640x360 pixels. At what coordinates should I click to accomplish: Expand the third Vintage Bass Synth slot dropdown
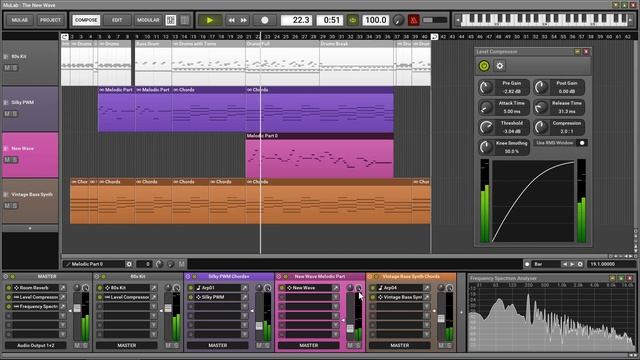point(427,307)
